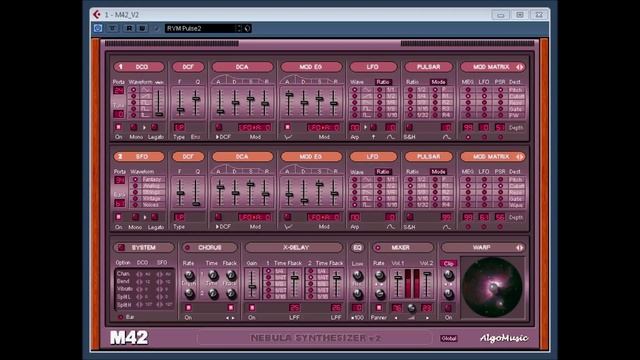
Task: Click the DCF Type display in row 2
Action: point(180,217)
